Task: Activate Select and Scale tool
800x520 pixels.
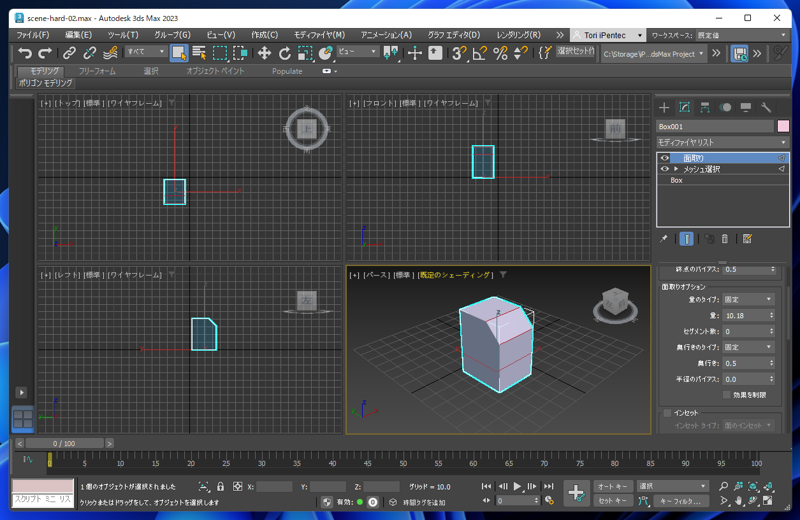Action: [305, 53]
